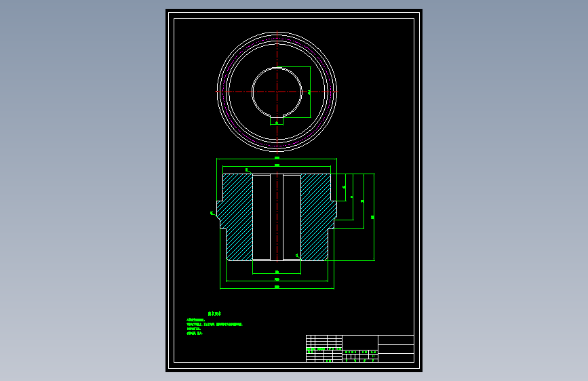Select the bottom-most horizontal width dimension
This screenshot has height=381, width=588.
pos(277,288)
